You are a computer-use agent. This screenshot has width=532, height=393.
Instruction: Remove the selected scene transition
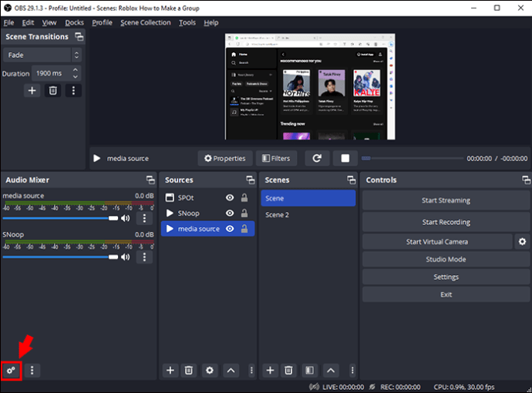pyautogui.click(x=53, y=90)
